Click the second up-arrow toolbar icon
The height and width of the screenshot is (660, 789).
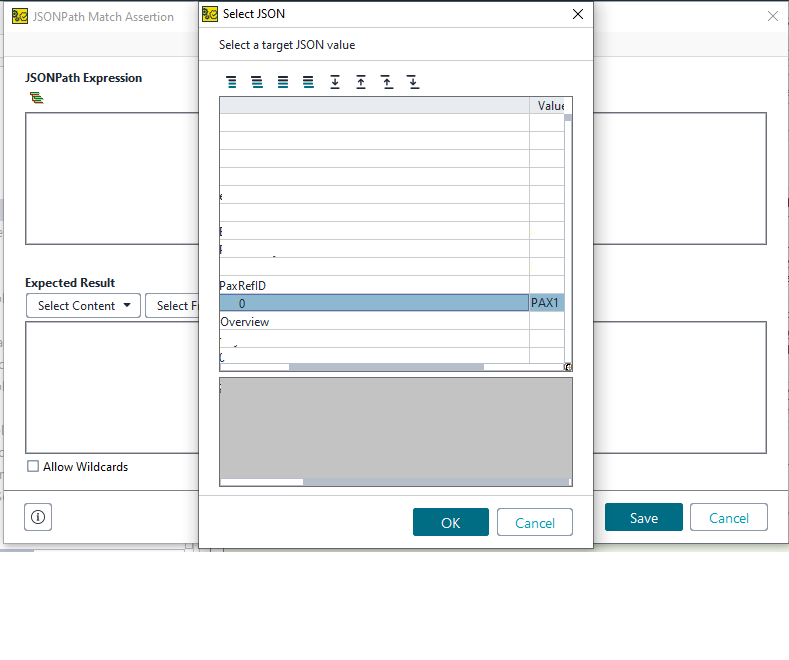click(x=387, y=82)
